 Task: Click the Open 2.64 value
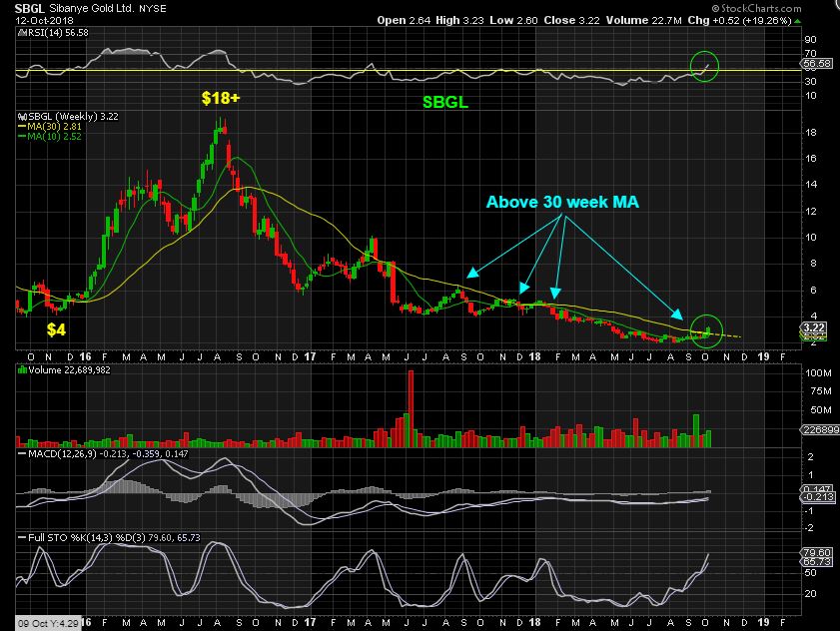[x=404, y=20]
